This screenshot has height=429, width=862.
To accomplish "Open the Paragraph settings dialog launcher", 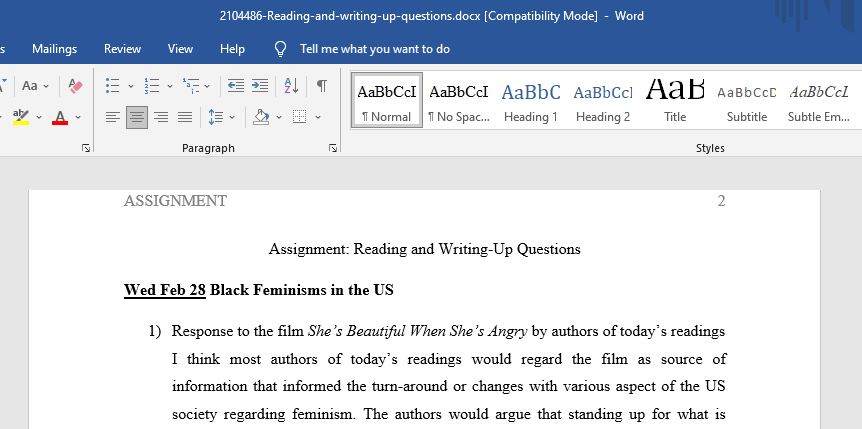I will coord(333,148).
